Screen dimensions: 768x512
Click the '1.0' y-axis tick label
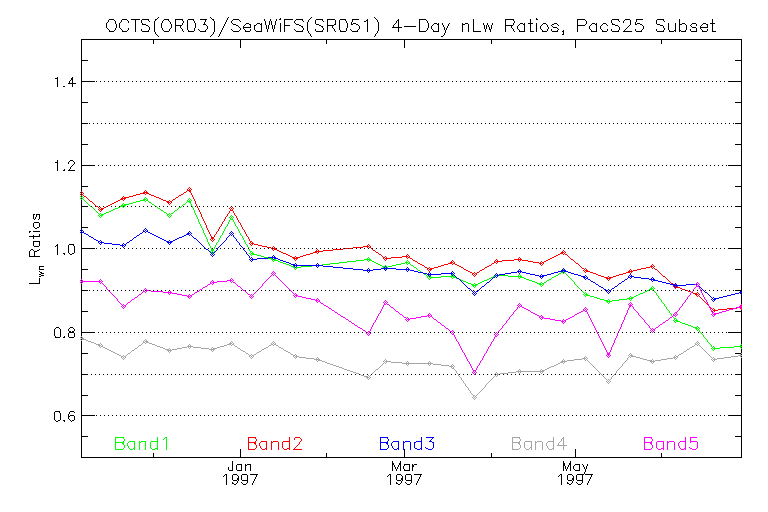coord(65,249)
